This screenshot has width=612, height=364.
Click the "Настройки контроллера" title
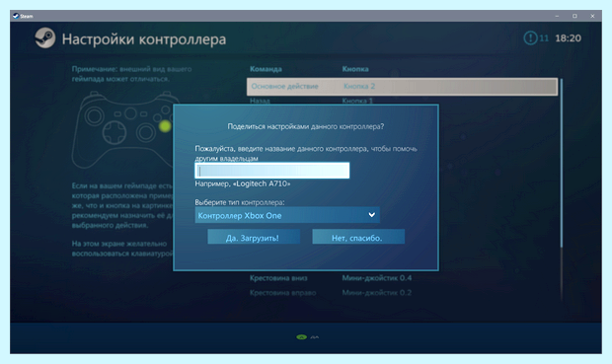click(x=144, y=39)
